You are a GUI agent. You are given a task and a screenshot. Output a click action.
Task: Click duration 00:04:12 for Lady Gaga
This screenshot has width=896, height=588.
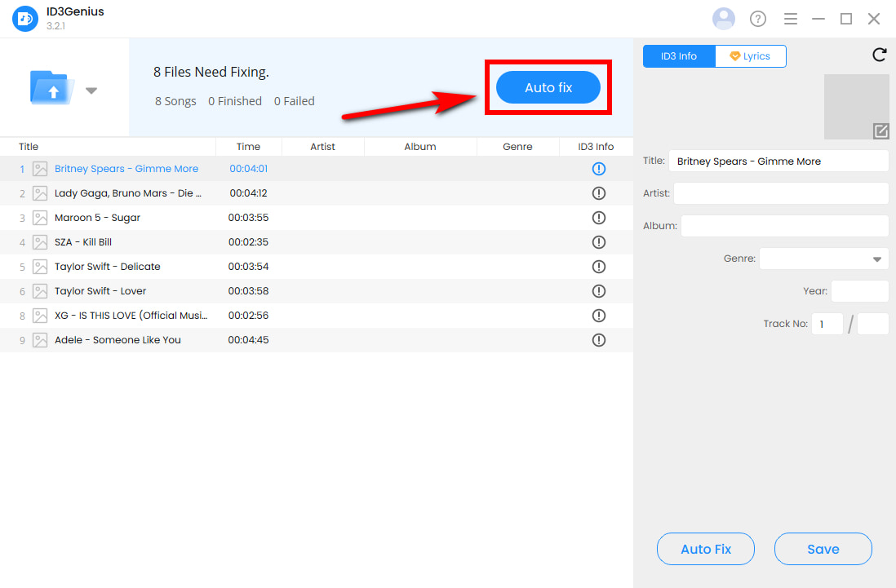(248, 193)
